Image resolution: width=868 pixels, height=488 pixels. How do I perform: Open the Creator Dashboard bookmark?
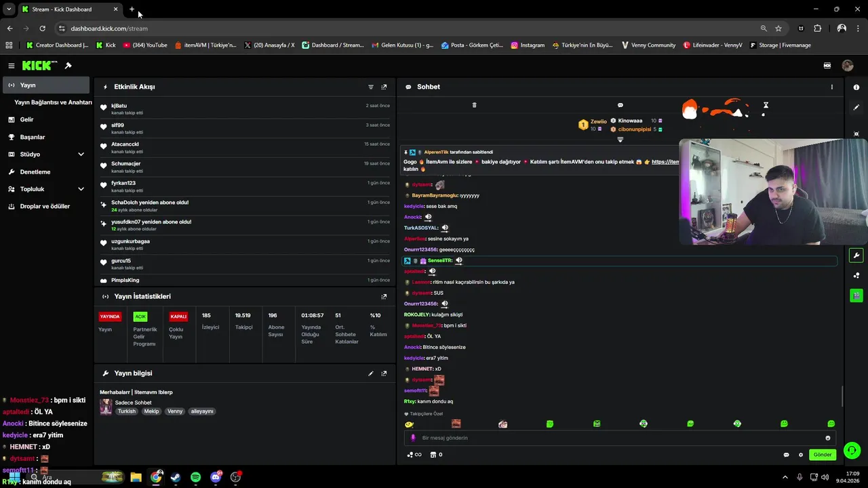click(57, 45)
